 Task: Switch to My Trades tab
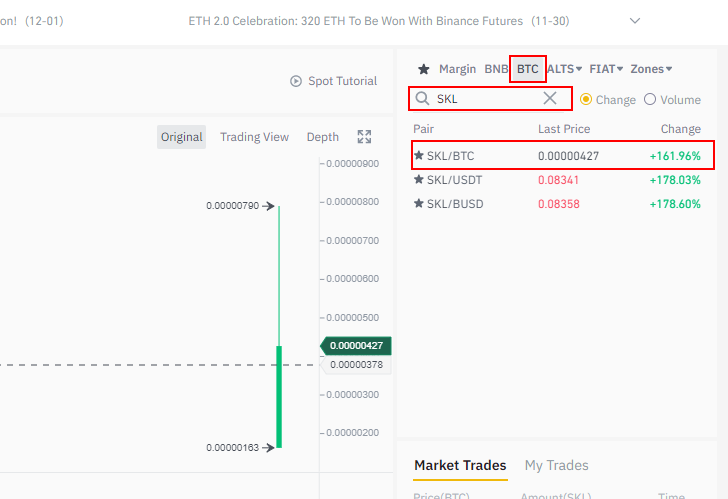pyautogui.click(x=556, y=465)
